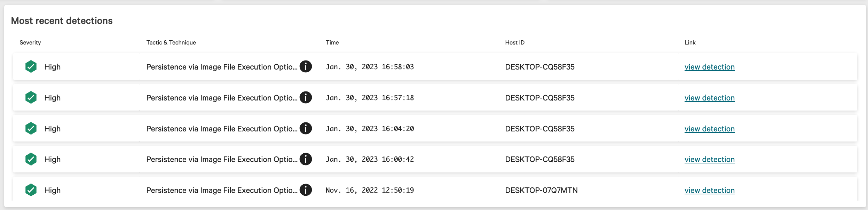Click green shield icon in 16:58:03 row
The height and width of the screenshot is (210, 868).
point(31,66)
